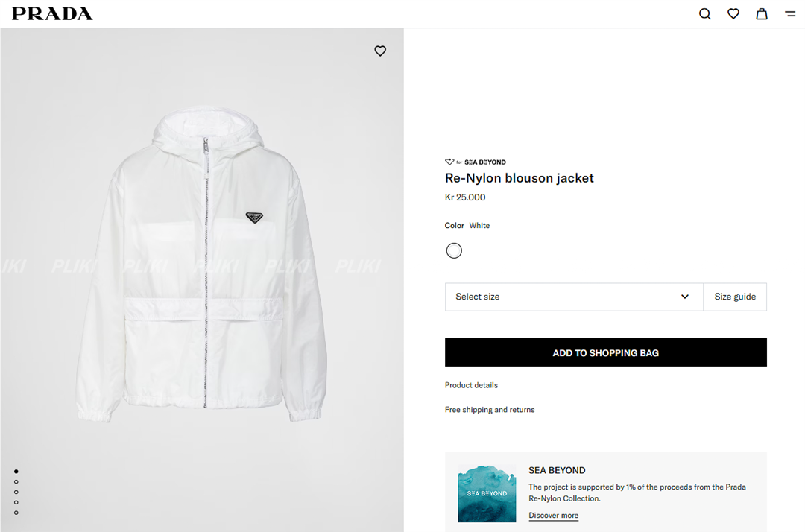Open the shopping bag icon

coord(762,14)
